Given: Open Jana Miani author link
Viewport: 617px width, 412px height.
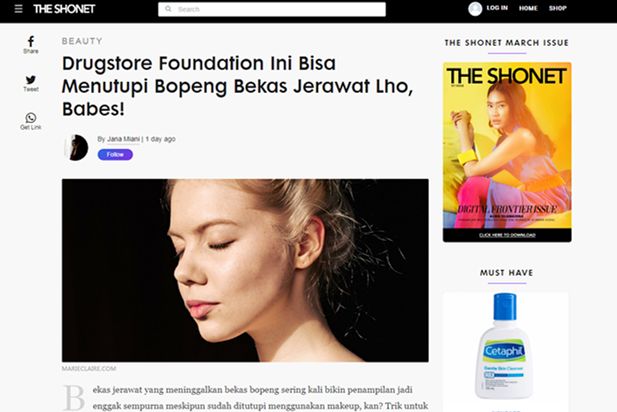Looking at the screenshot, I should (123, 139).
